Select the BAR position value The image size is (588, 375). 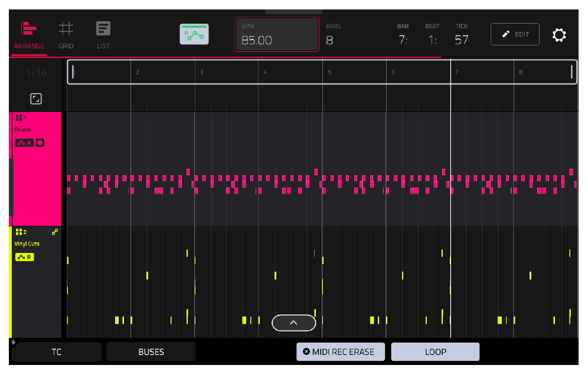(403, 40)
